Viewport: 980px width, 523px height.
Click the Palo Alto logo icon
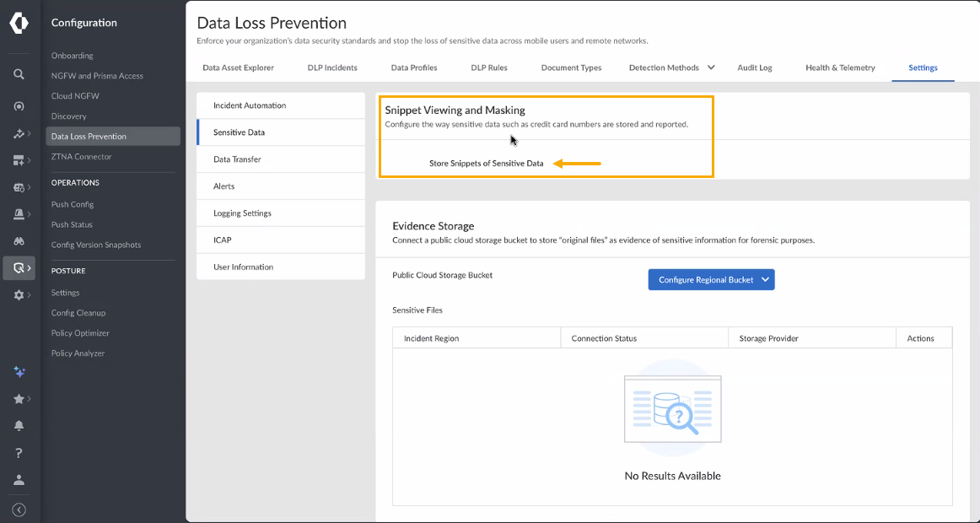tap(19, 24)
